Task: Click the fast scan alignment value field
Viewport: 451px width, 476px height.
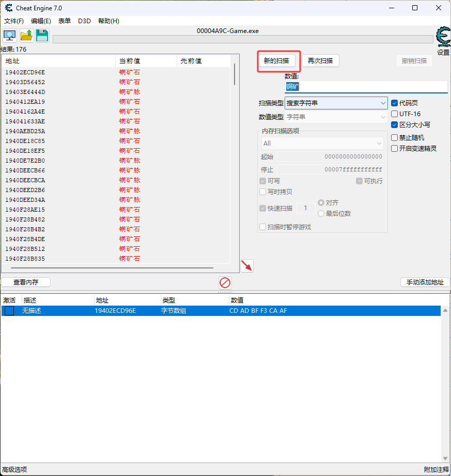Action: [305, 208]
